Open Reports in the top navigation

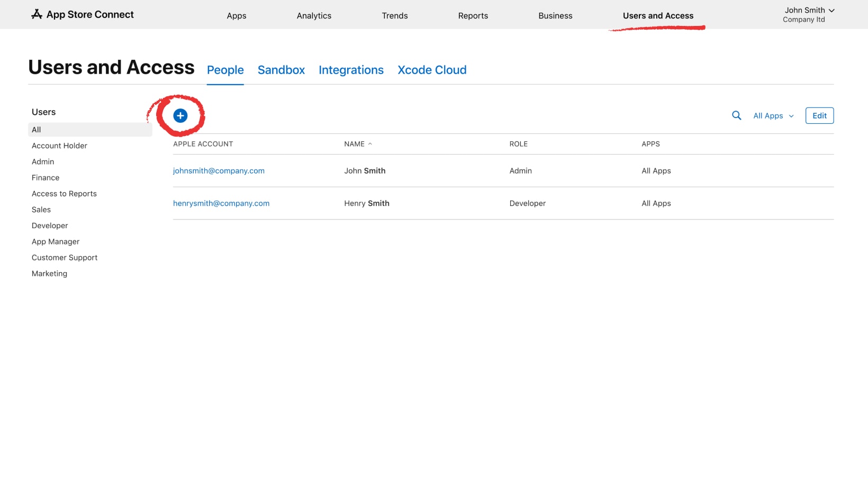(473, 16)
